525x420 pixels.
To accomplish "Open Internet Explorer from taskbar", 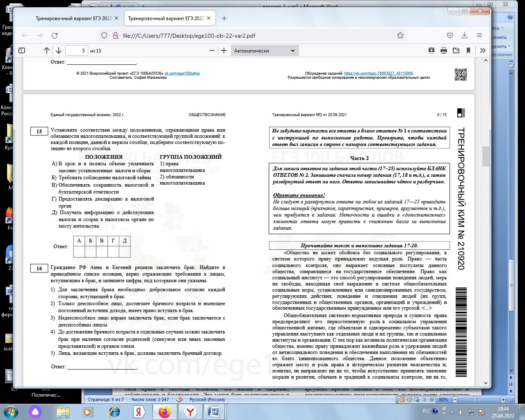I will click(114, 411).
